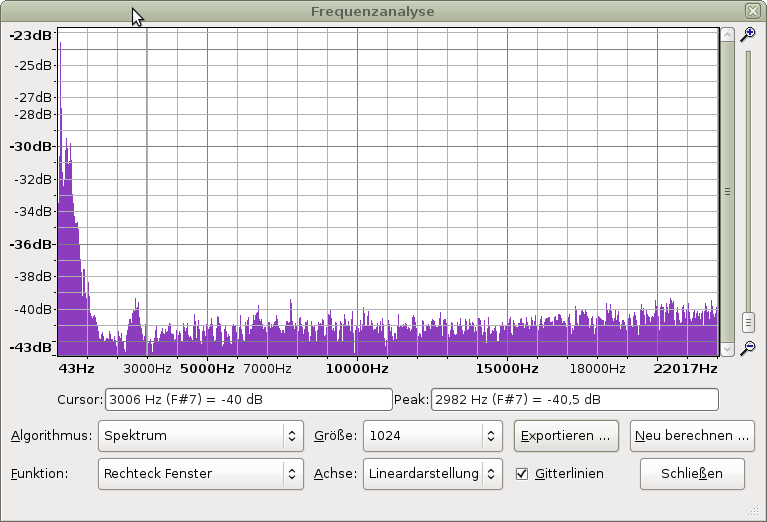Viewport: 767px width, 522px height.
Task: Expand the Achse dropdown showing Lineardarstellung
Action: (432, 473)
